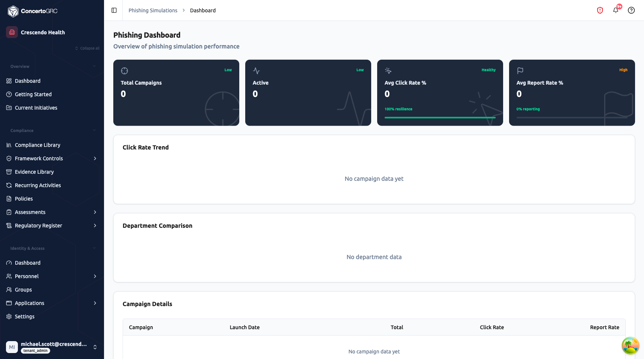Click the Campaign column header

point(141,327)
